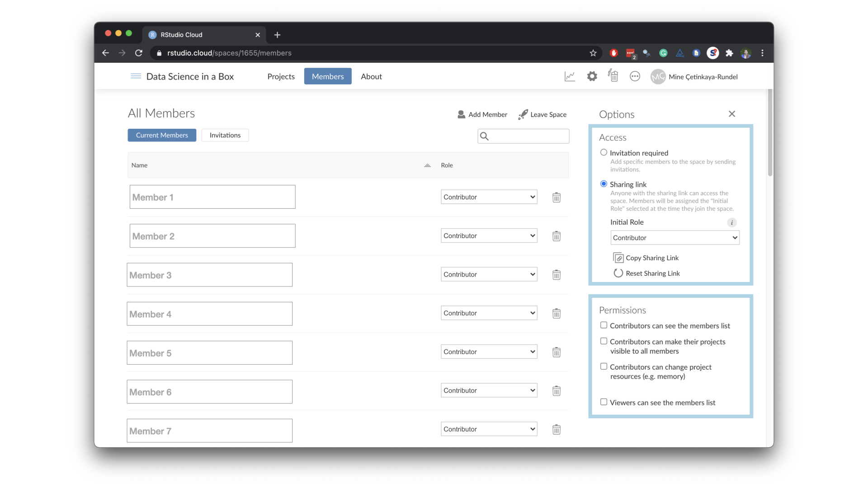
Task: Delete Member 2 with trash icon
Action: click(557, 236)
